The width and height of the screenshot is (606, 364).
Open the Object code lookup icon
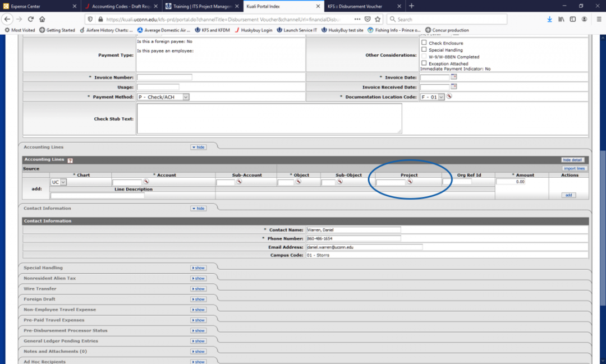(x=298, y=182)
